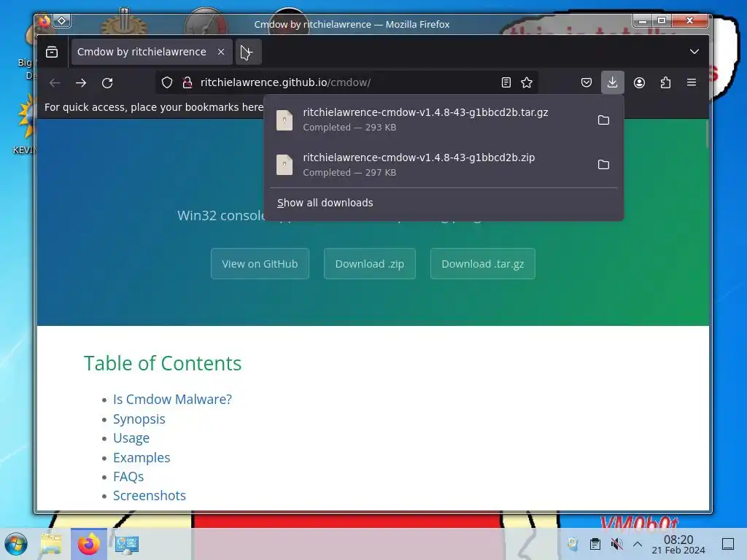Click Show all downloads
The height and width of the screenshot is (560, 747).
coord(325,203)
